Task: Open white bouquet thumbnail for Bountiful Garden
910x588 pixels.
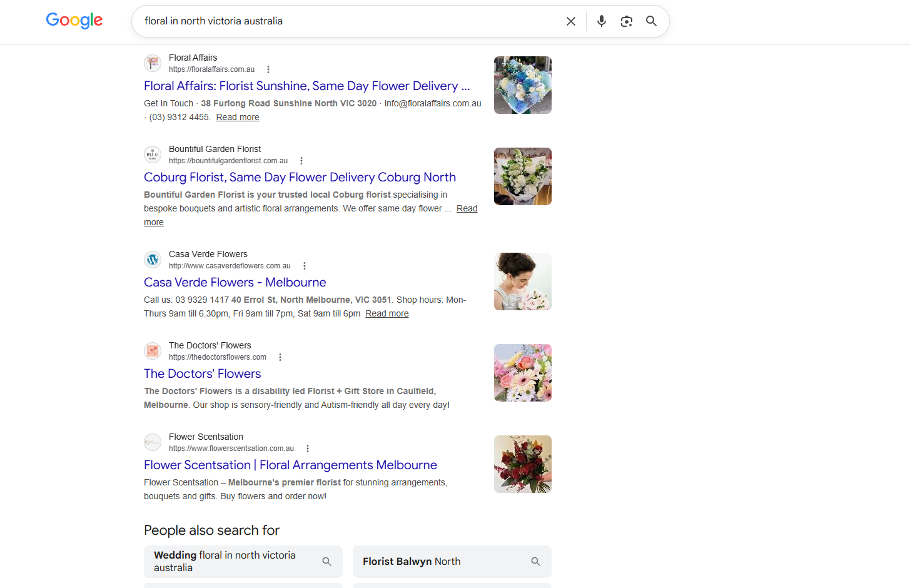Action: 523,176
